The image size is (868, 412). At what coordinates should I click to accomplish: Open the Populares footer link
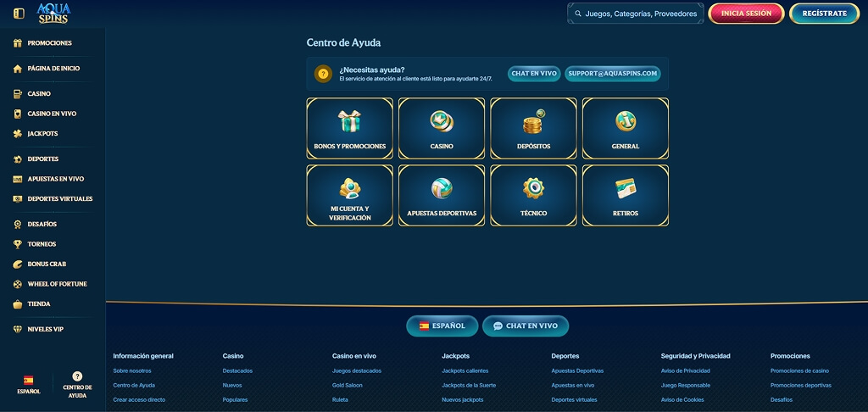pyautogui.click(x=236, y=400)
